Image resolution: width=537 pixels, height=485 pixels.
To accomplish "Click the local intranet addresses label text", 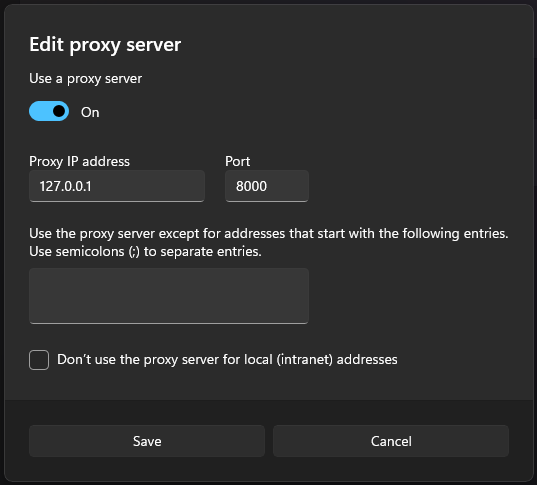I will [227, 360].
